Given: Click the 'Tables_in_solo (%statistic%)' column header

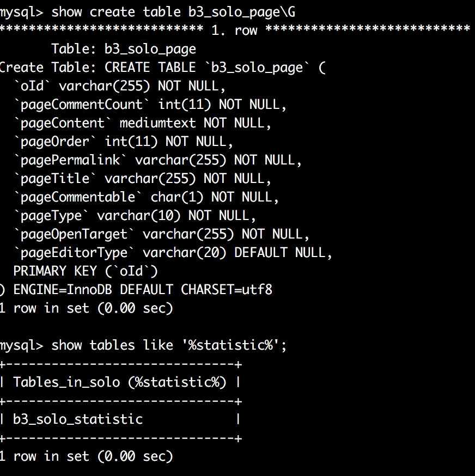Looking at the screenshot, I should (120, 382).
